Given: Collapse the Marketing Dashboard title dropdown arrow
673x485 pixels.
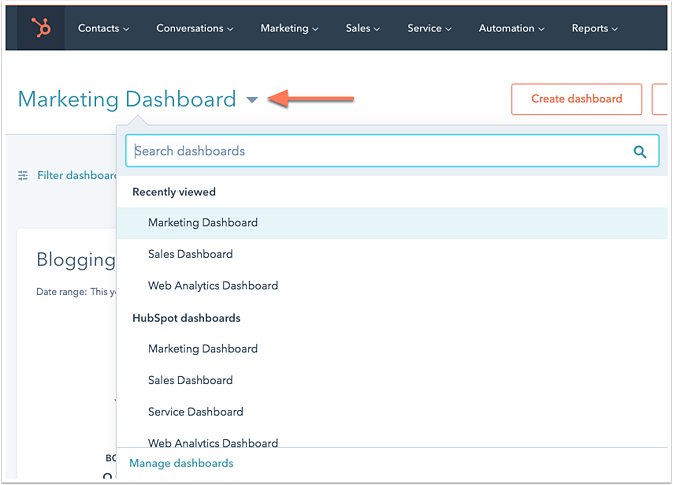Looking at the screenshot, I should pyautogui.click(x=252, y=99).
